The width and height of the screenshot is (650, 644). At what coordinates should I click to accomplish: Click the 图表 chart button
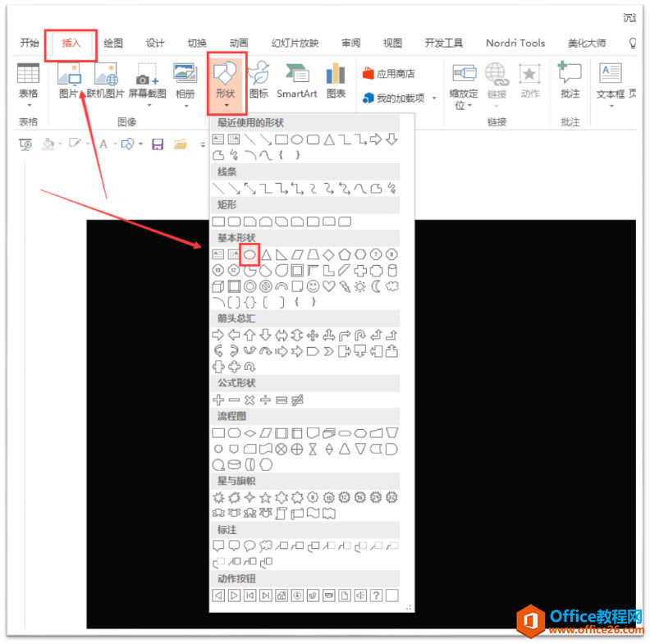(x=336, y=81)
